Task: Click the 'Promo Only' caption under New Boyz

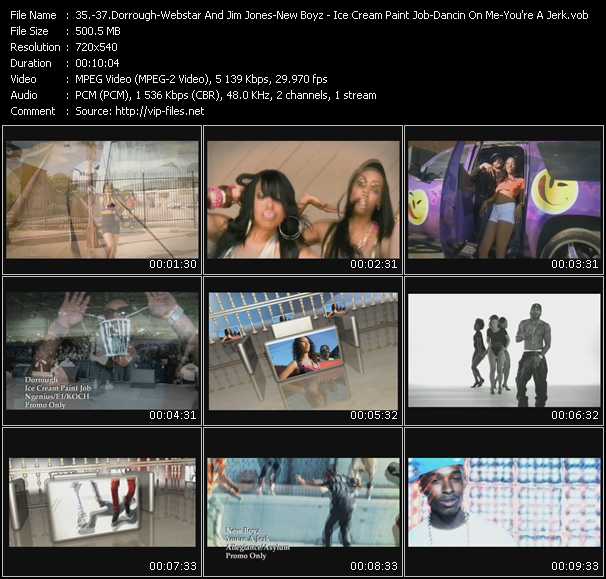Action: pyautogui.click(x=246, y=556)
